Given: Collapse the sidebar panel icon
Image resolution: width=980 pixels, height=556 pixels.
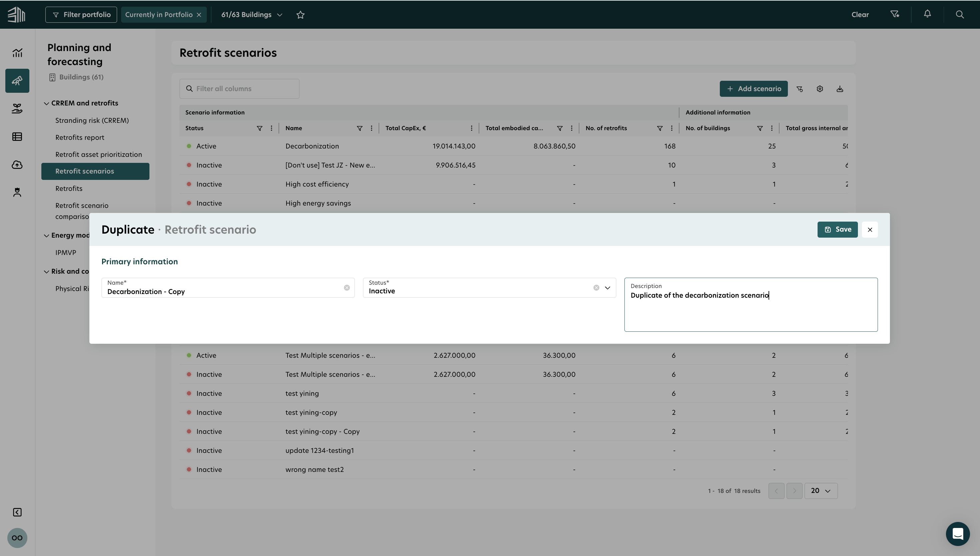Looking at the screenshot, I should pyautogui.click(x=17, y=512).
